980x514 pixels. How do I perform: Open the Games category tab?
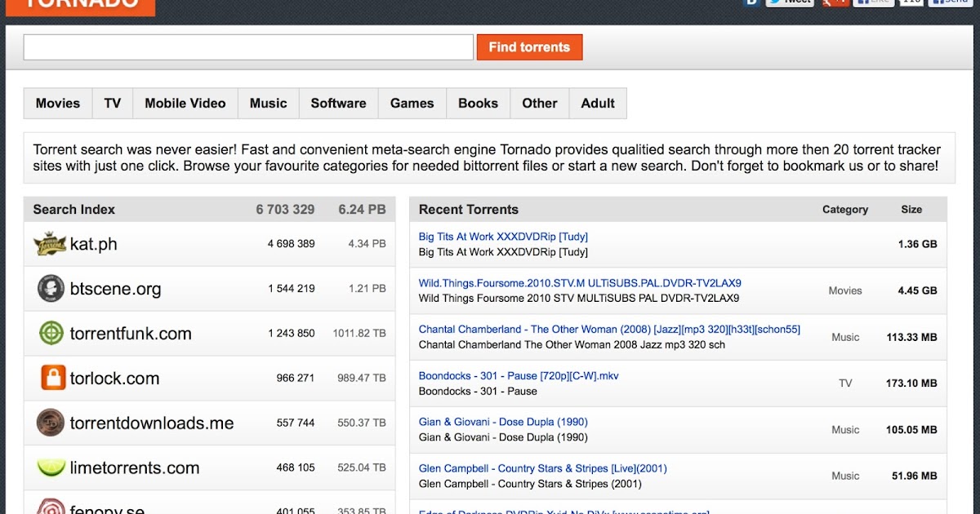[x=412, y=104]
